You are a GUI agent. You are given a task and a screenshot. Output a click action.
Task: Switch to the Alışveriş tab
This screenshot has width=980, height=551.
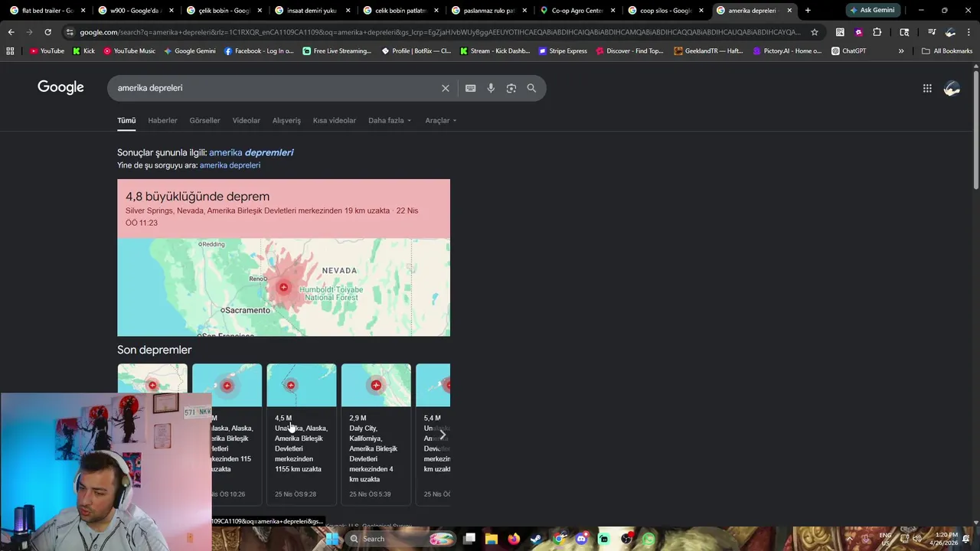[286, 120]
